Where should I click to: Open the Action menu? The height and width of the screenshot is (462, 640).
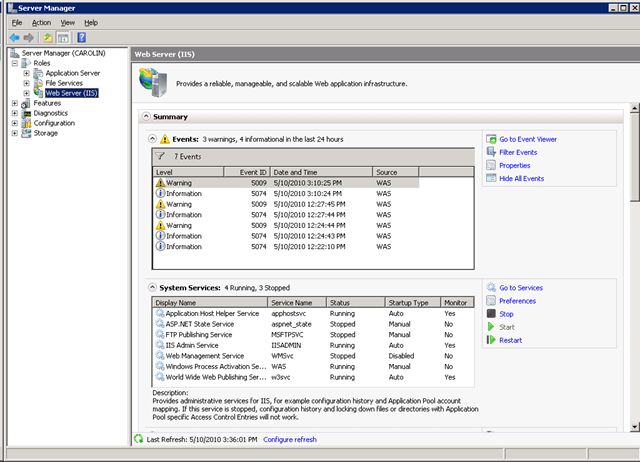tap(42, 23)
